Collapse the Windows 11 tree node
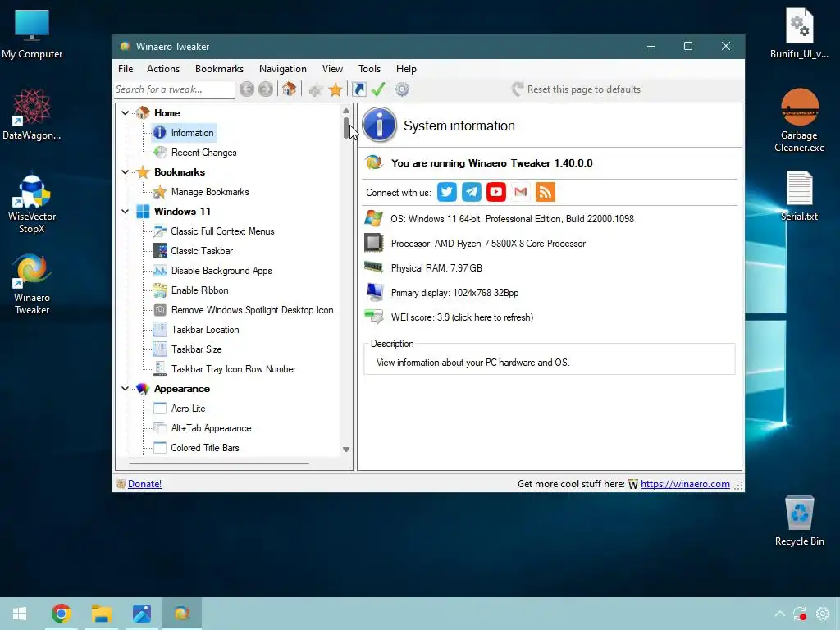 click(125, 212)
